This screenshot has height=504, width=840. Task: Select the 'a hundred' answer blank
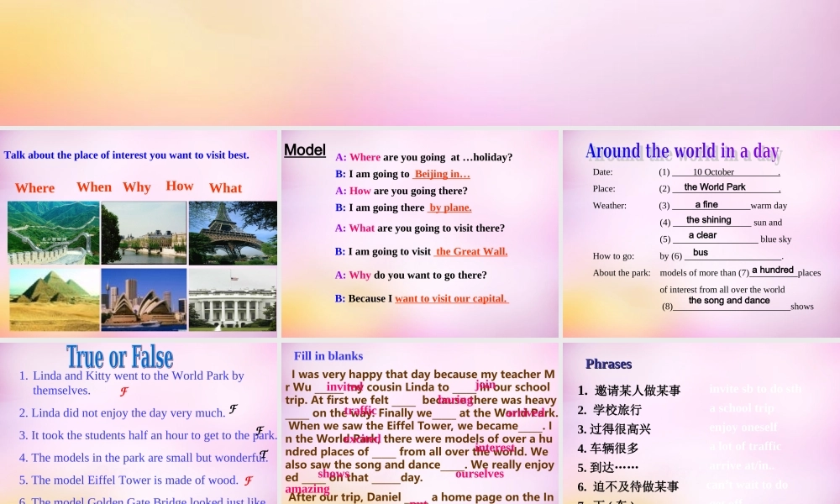pyautogui.click(x=774, y=270)
